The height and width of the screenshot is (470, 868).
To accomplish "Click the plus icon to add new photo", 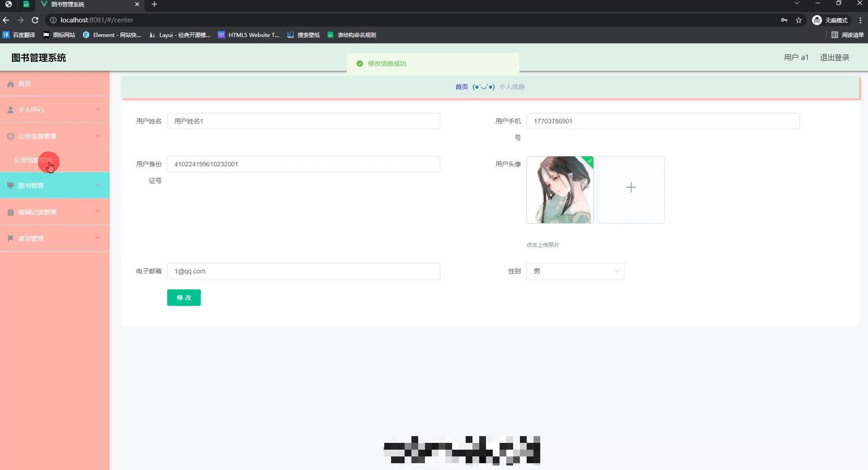I will [631, 187].
